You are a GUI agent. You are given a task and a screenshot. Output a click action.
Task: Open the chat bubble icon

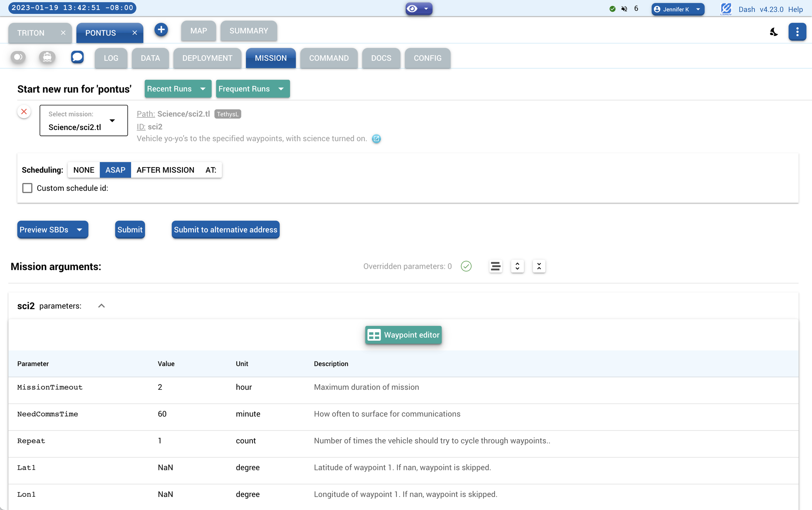click(x=77, y=57)
